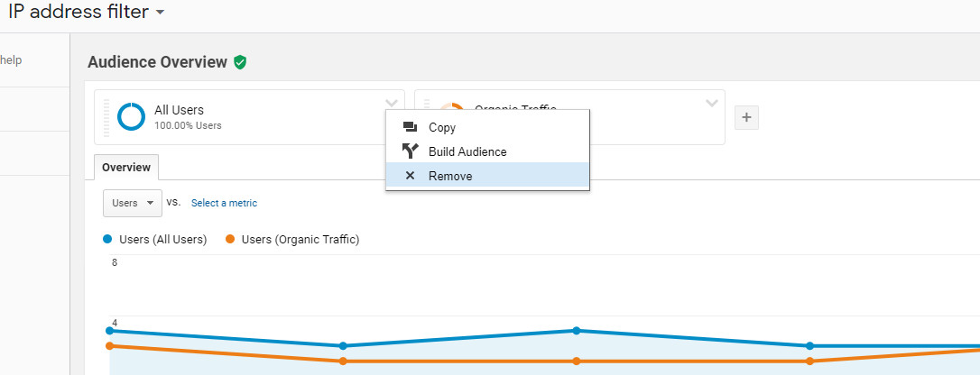Click the X icon next to Remove
980x375 pixels.
[x=411, y=176]
